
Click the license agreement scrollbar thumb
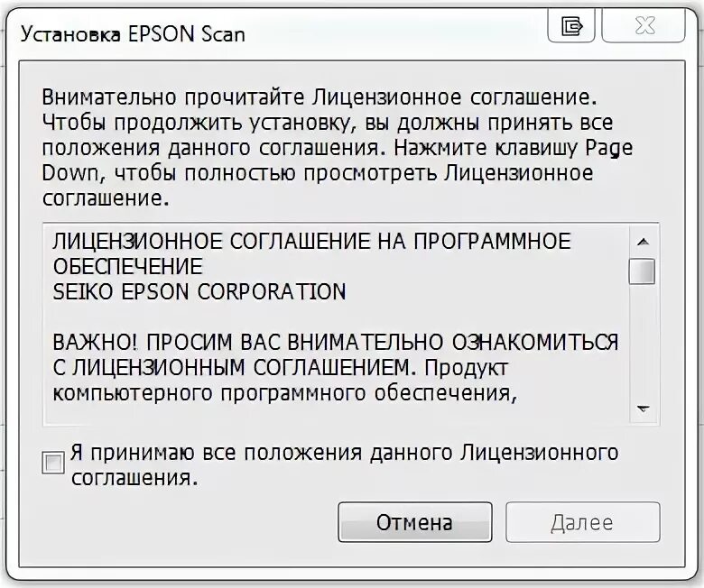coord(643,271)
